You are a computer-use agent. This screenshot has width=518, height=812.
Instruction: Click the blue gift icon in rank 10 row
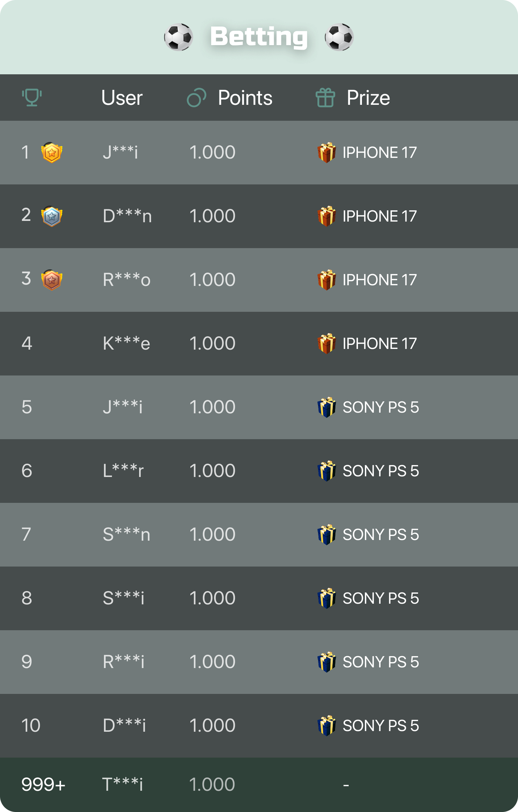(326, 725)
